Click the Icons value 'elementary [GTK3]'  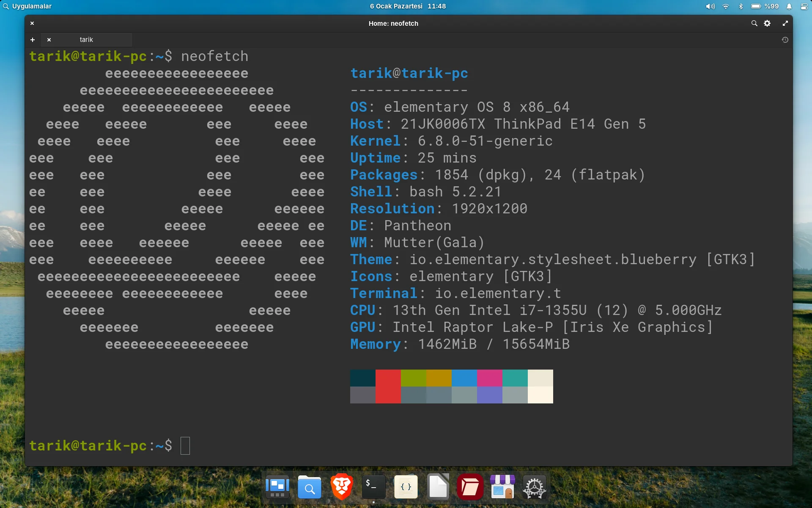pos(481,276)
